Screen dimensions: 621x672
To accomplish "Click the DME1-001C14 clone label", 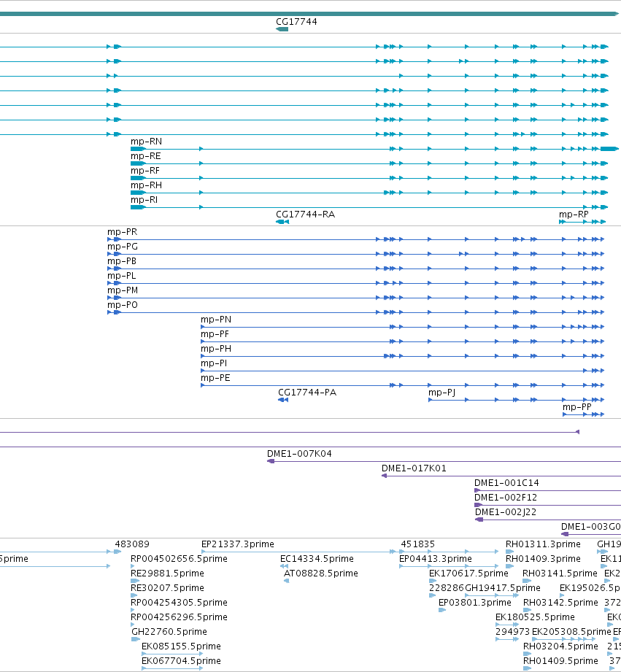I will pyautogui.click(x=506, y=482).
